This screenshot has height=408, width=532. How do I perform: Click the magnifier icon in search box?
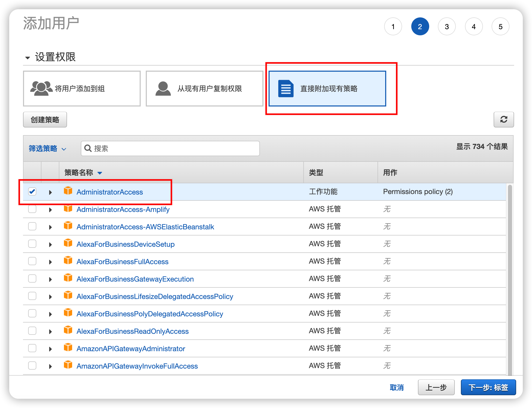(x=88, y=148)
